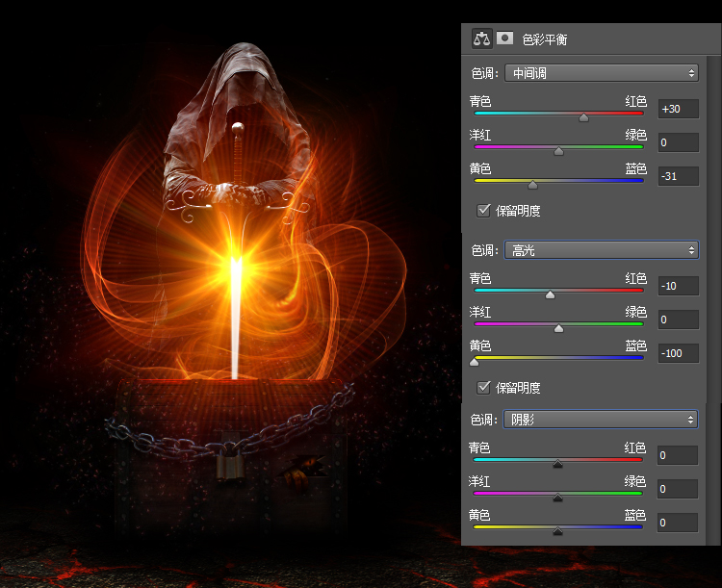
Task: Open the 中间调 (Midtones) tone dropdown
Action: point(601,73)
